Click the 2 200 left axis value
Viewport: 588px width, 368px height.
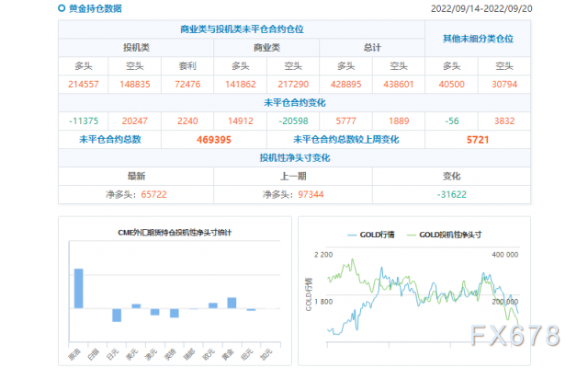pos(323,255)
